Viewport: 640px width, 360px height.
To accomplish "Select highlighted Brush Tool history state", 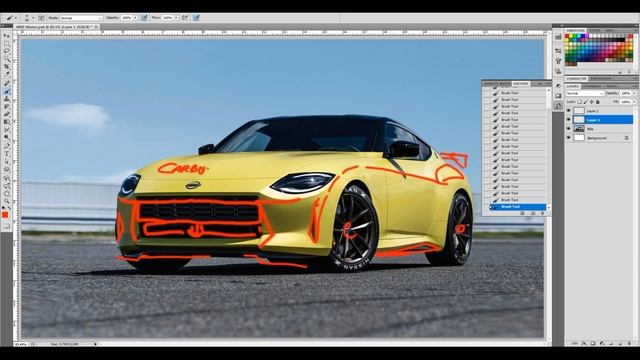I will pyautogui.click(x=518, y=207).
